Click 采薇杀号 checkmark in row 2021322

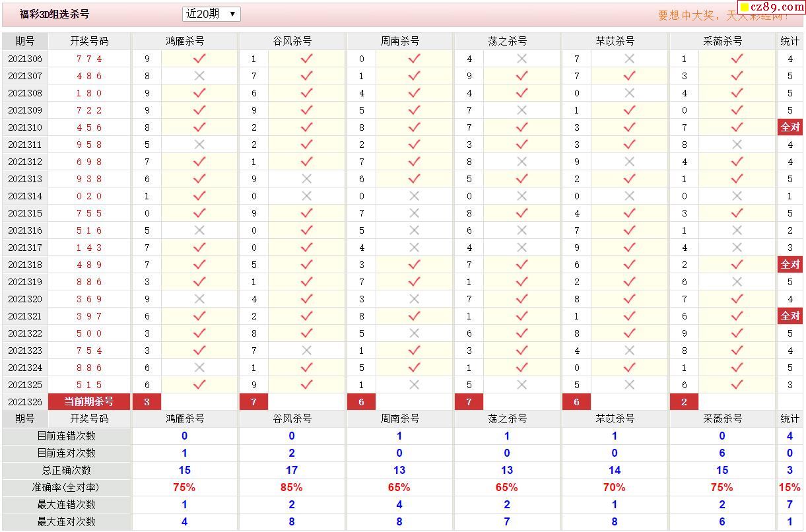pos(737,333)
